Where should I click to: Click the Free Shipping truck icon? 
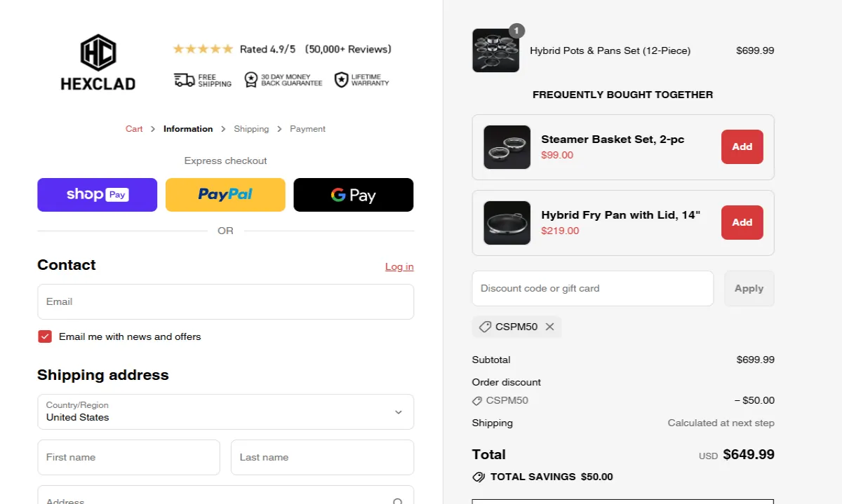183,79
